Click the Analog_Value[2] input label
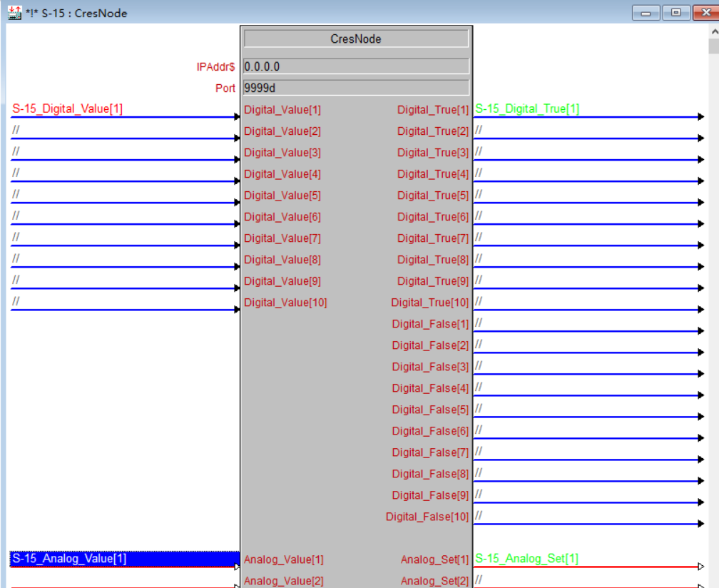Image resolution: width=719 pixels, height=588 pixels. [x=284, y=581]
